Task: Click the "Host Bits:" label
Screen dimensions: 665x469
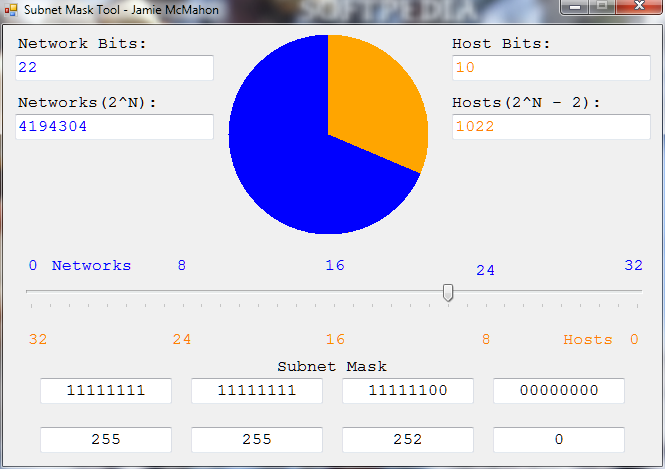Action: tap(501, 44)
